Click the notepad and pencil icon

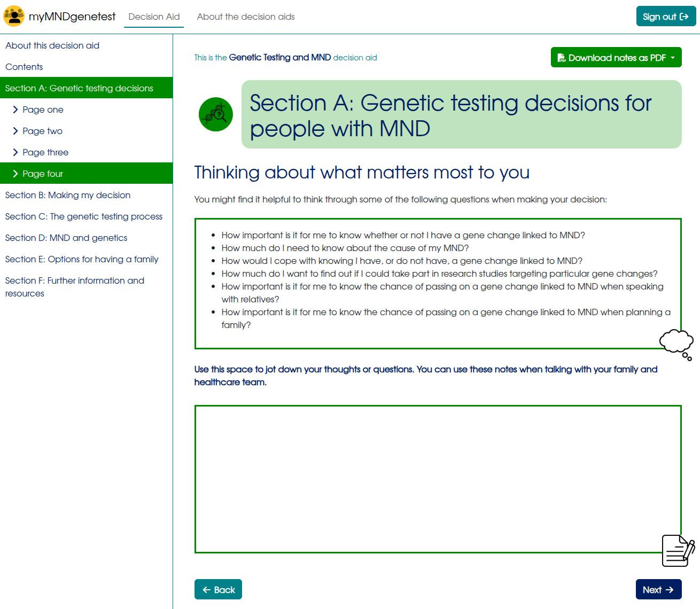[x=678, y=550]
